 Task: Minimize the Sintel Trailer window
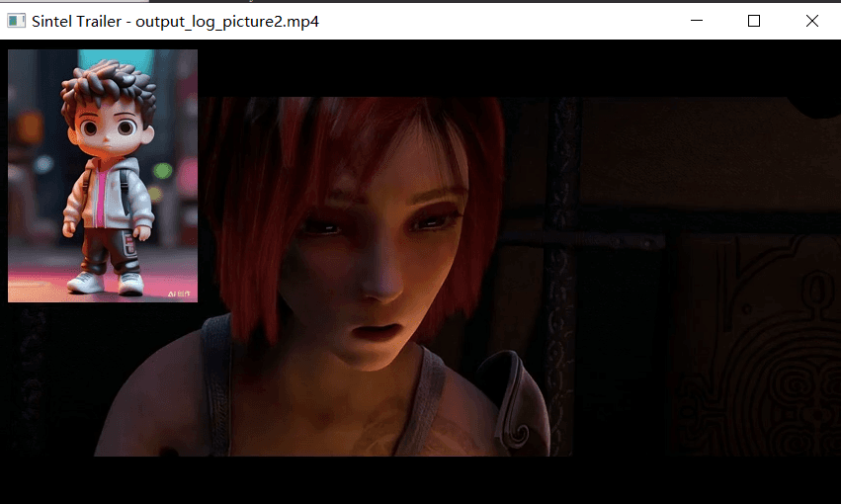coord(697,21)
